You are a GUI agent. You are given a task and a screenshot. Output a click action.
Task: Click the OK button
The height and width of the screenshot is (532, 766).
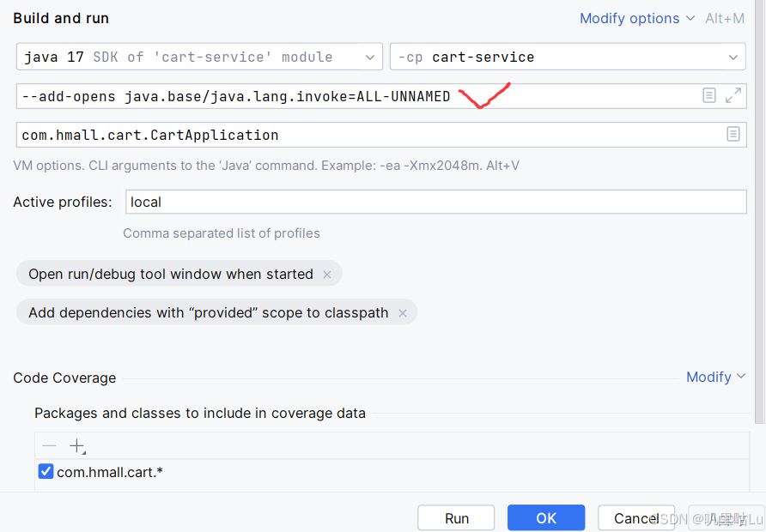pos(546,517)
